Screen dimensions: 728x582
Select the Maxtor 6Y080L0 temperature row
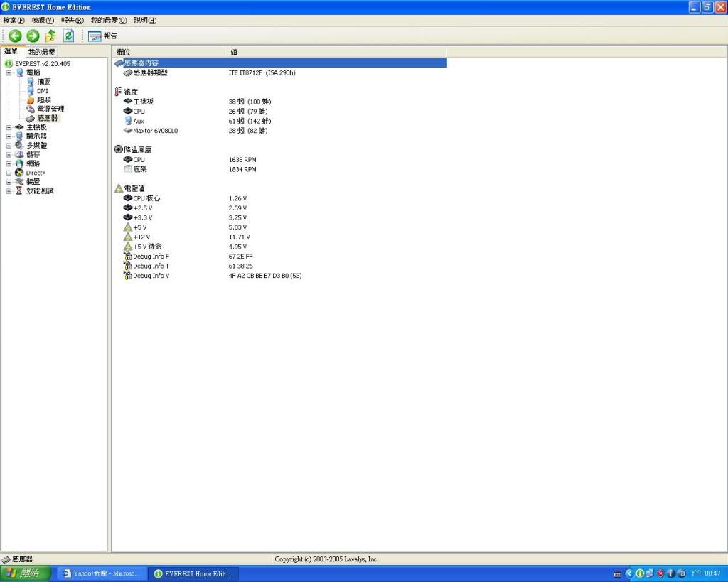[x=155, y=131]
